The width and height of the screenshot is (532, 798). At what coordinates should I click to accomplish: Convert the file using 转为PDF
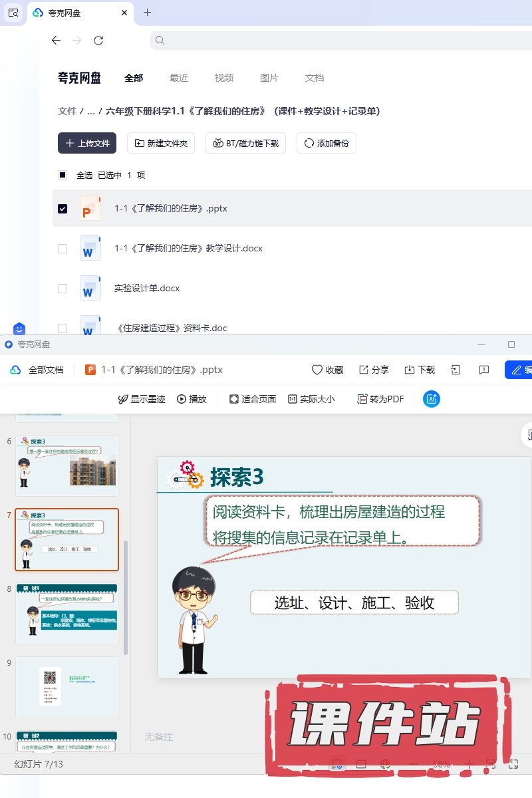coord(380,399)
